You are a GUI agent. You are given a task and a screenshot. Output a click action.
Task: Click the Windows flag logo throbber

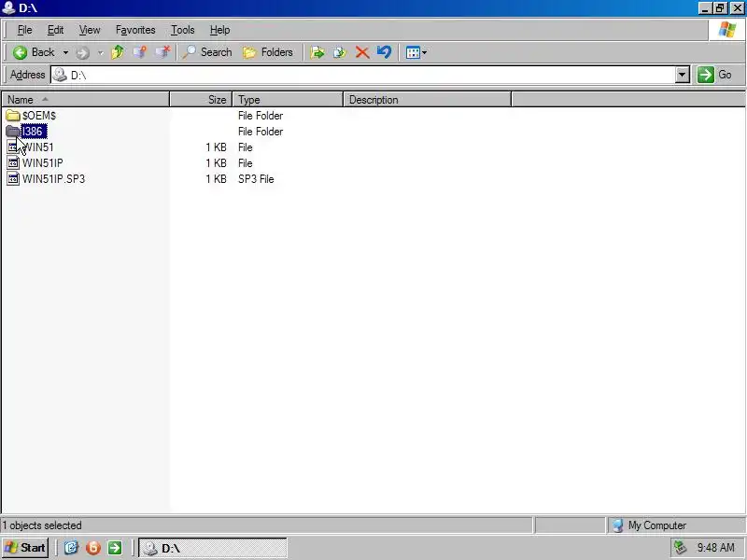pyautogui.click(x=727, y=30)
